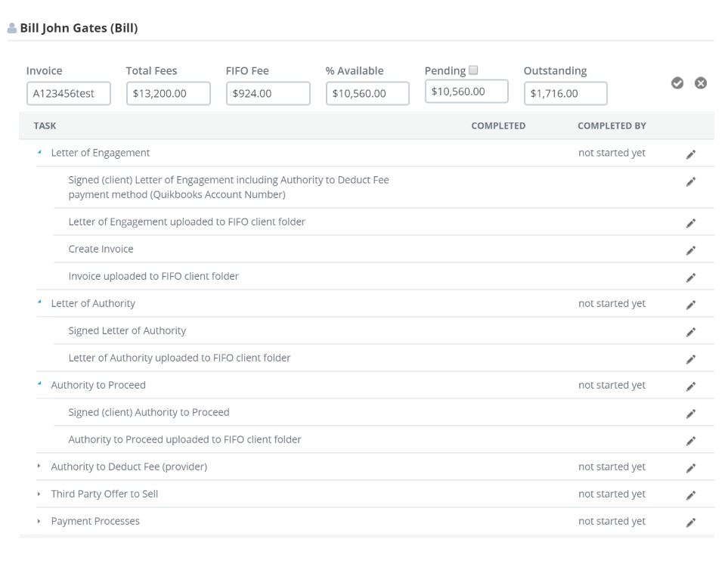Expand the Payment Processes section
Screen dimensions: 728x583
tap(39, 521)
